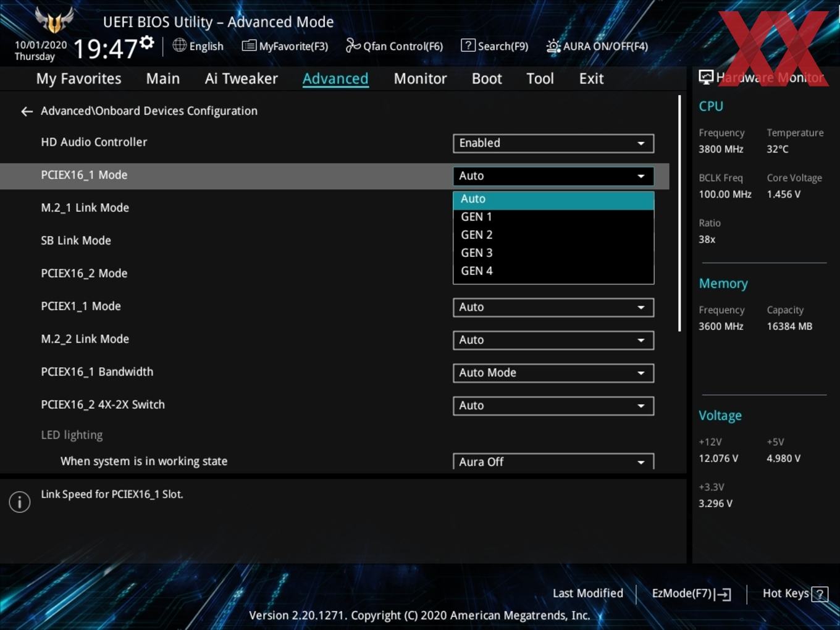Toggle AURA ON/OFF(F4) light icon

coord(553,46)
